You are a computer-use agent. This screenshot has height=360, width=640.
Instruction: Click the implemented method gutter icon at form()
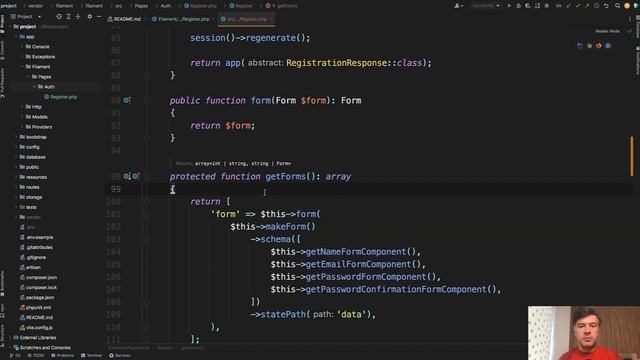coord(127,100)
